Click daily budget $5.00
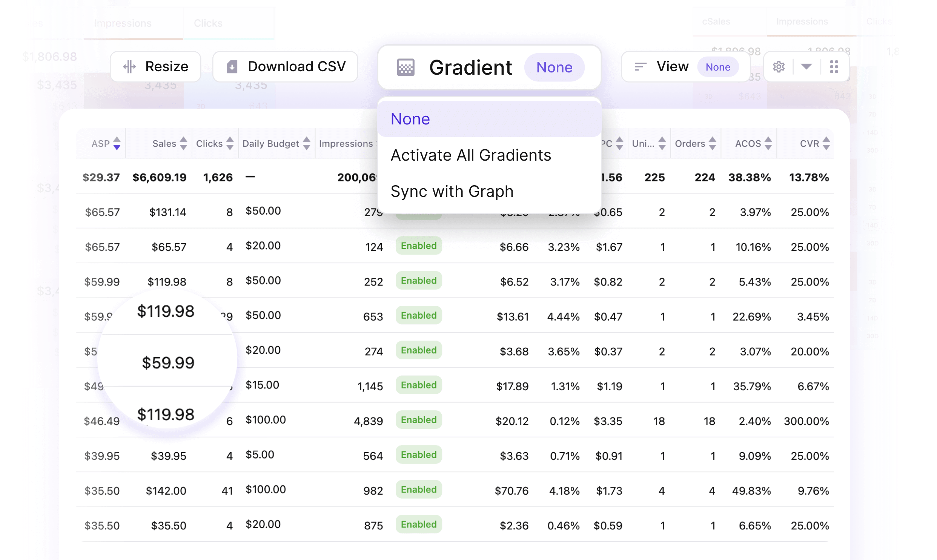Viewport: 937px width, 560px height. [260, 455]
